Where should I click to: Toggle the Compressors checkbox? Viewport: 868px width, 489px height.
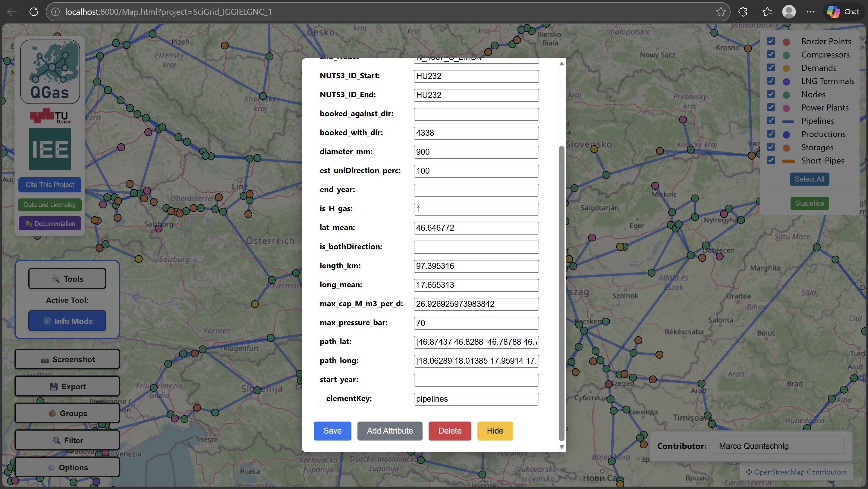[771, 54]
